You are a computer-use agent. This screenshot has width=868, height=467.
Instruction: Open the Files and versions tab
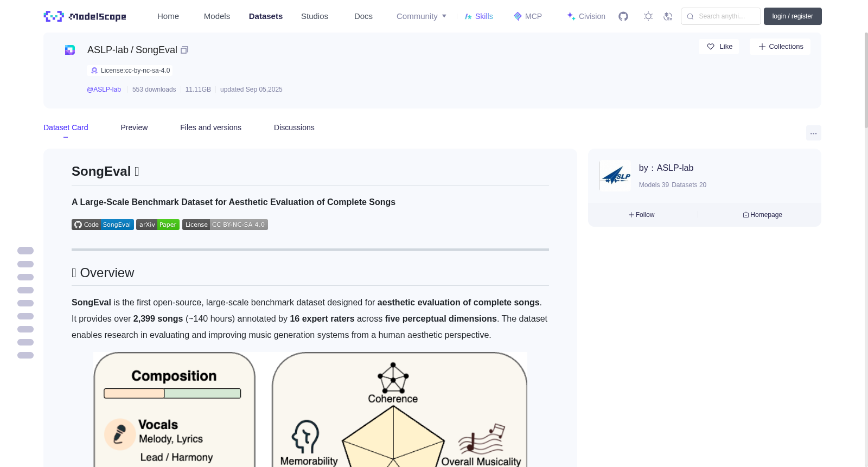210,127
